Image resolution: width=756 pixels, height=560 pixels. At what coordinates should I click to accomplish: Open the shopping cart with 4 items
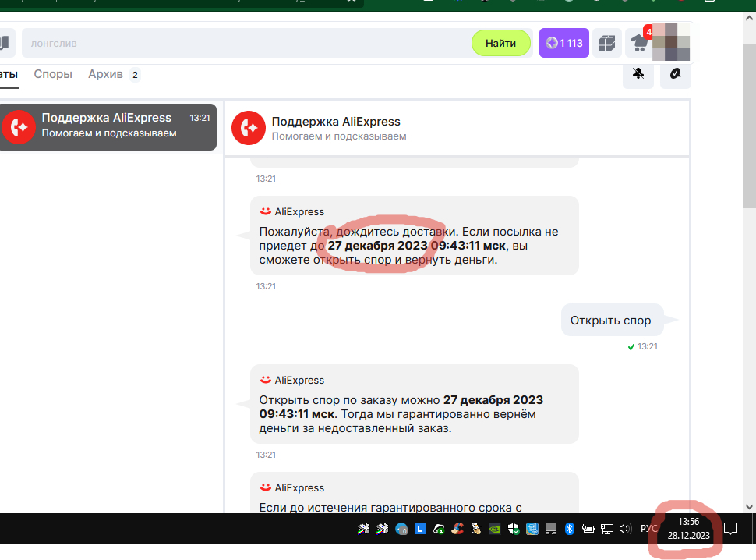pyautogui.click(x=640, y=44)
